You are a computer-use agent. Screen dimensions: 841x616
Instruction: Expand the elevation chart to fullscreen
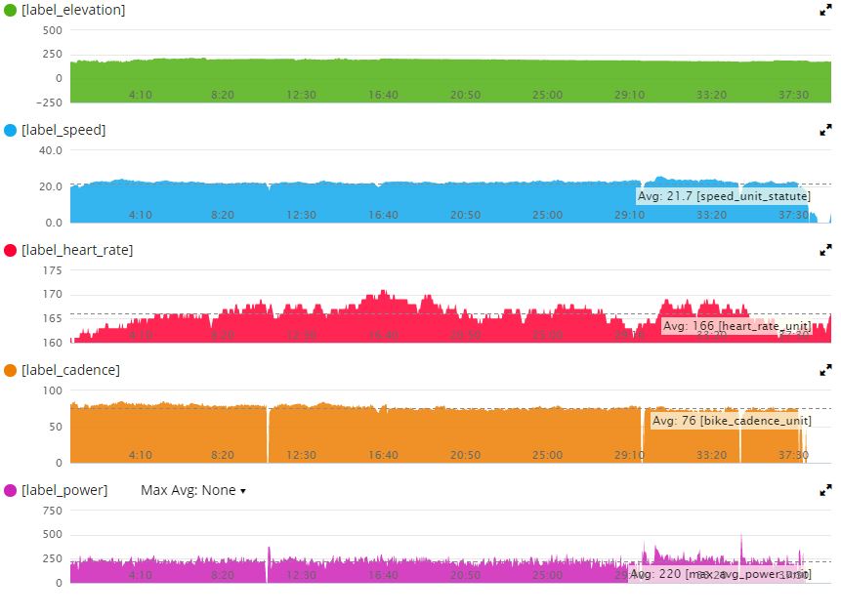825,10
